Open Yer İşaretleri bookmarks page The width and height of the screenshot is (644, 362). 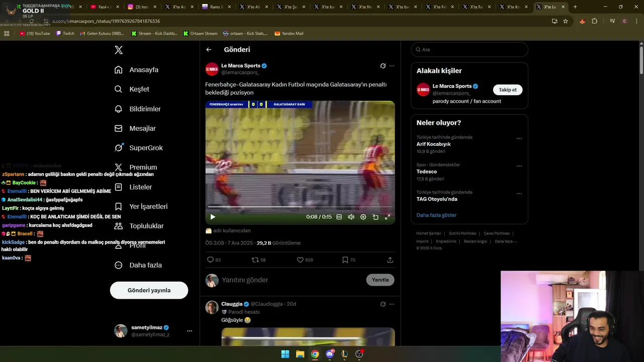[x=141, y=207]
